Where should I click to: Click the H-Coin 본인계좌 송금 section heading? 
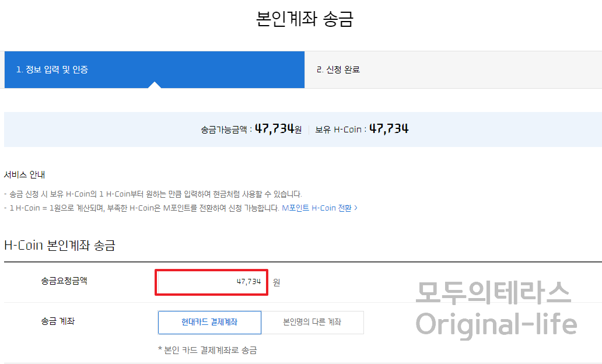[x=60, y=245]
